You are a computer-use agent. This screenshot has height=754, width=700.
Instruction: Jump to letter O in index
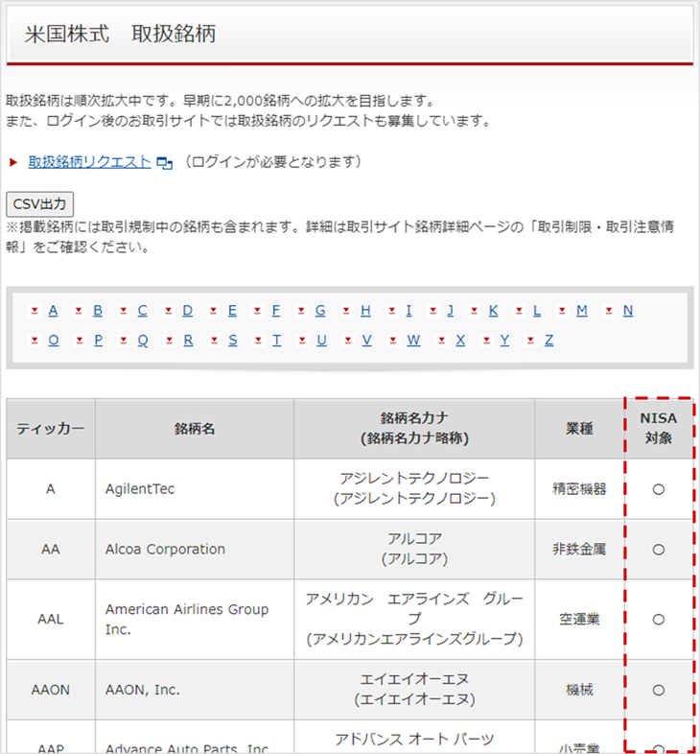pos(54,340)
